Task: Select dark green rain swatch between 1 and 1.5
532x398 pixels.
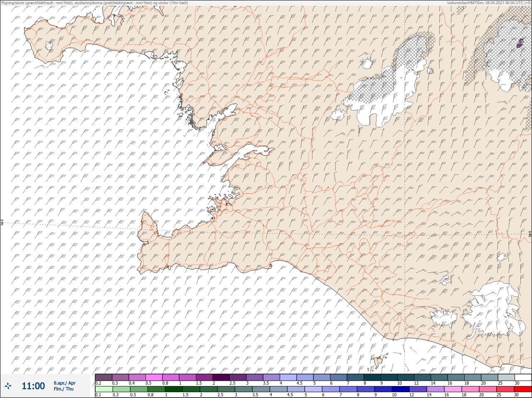Action: [173, 389]
